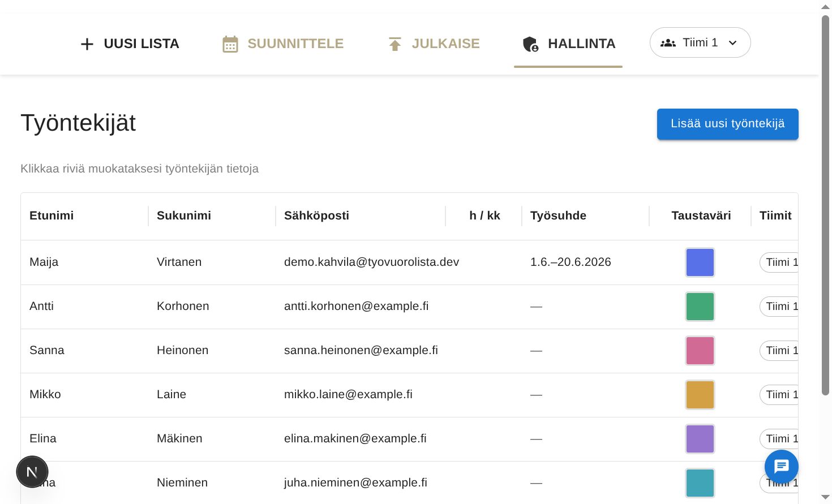832x504 pixels.
Task: Click Lisää uusi työntekijä button
Action: 728,124
